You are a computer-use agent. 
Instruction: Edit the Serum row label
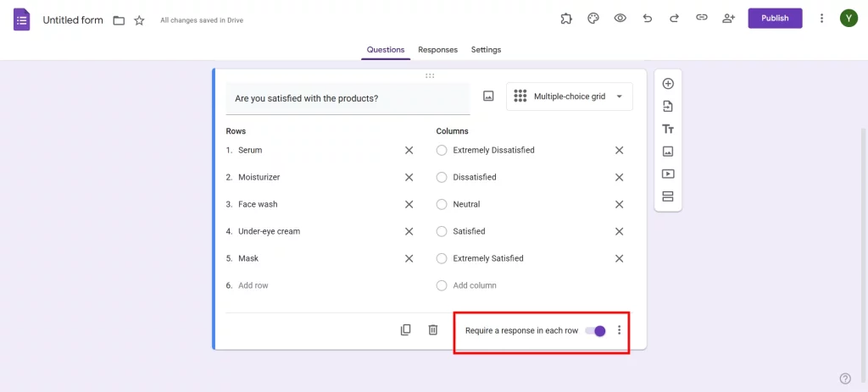(250, 150)
